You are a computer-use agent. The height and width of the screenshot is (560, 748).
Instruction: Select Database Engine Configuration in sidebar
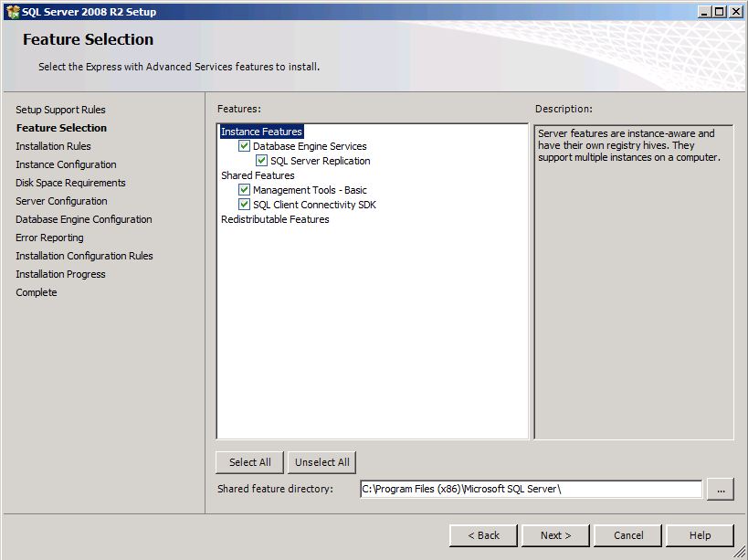pos(83,219)
